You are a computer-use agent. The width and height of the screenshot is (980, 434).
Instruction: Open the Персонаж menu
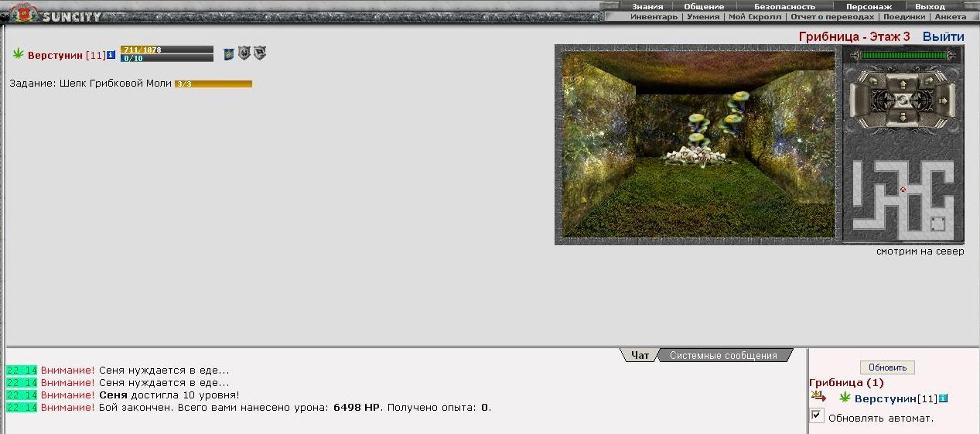tap(869, 6)
